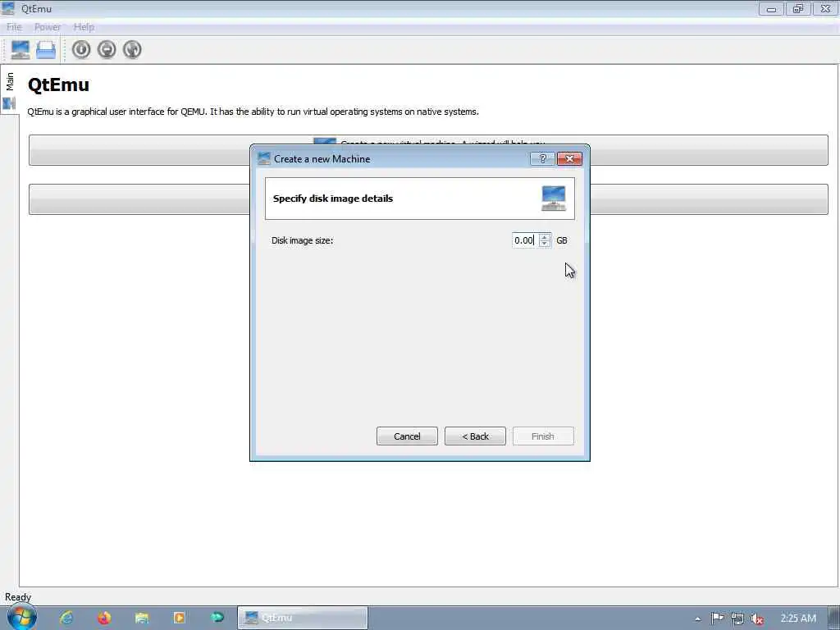The height and width of the screenshot is (630, 840).
Task: Open Windows Explorer folder from taskbar
Action: (x=141, y=618)
